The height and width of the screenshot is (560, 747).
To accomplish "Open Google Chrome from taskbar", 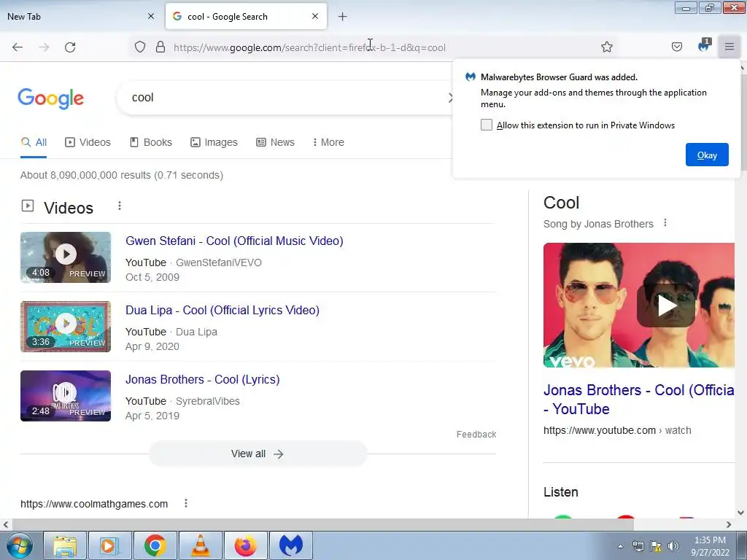I will pyautogui.click(x=155, y=545).
